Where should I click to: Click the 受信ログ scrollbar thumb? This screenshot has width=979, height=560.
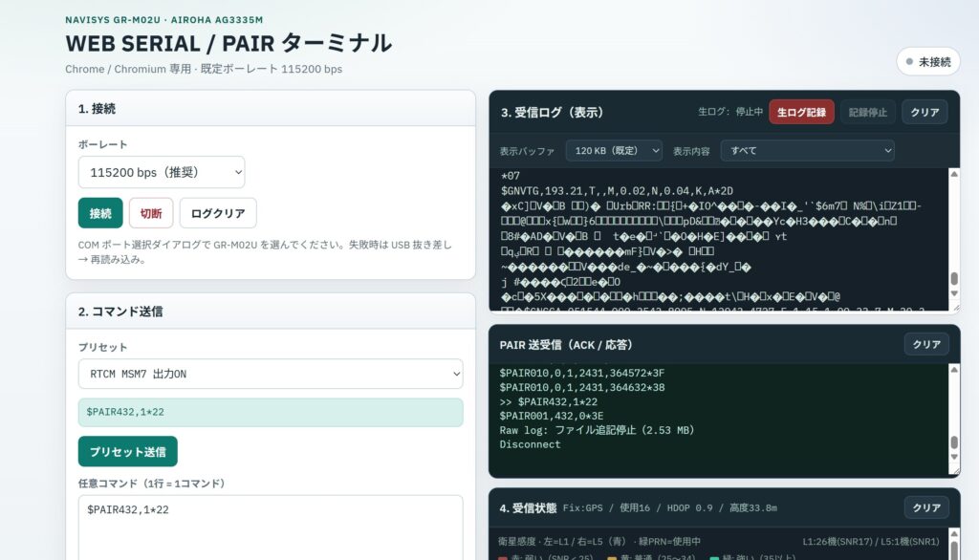954,278
